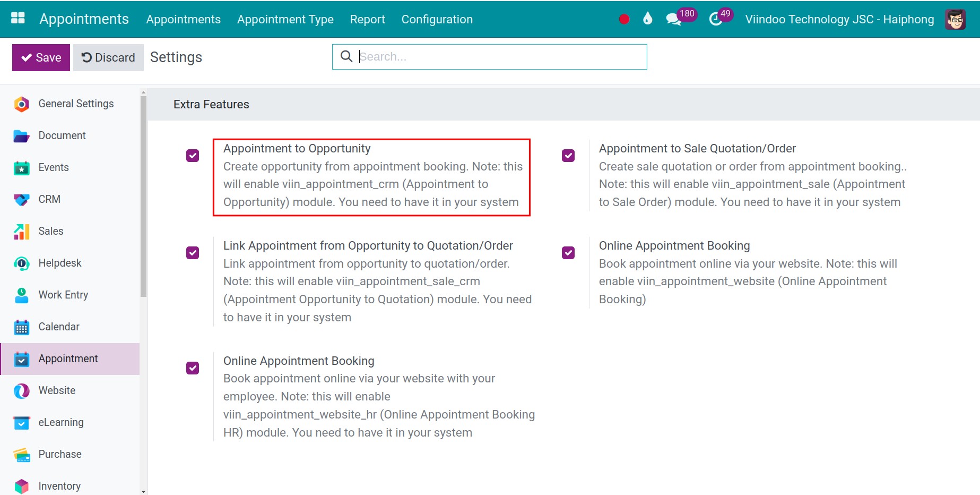Uncheck Appointment to Sale Quotation/Order checkbox
Screen dimensions: 980x495
[568, 156]
